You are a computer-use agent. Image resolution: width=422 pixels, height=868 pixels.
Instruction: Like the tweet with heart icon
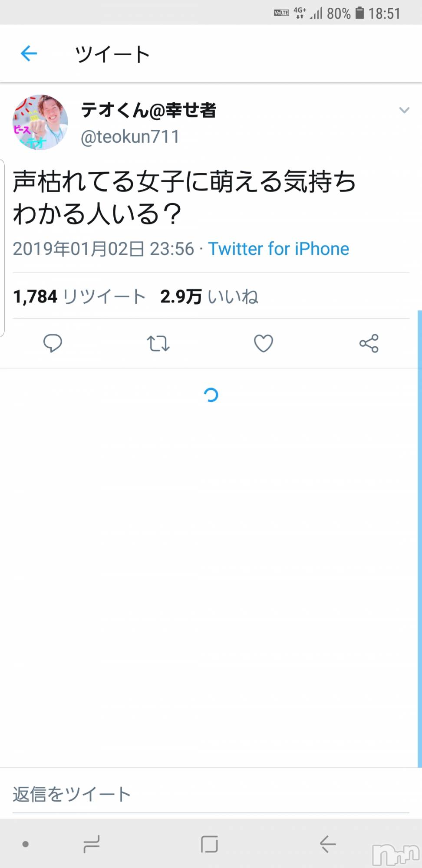[264, 343]
